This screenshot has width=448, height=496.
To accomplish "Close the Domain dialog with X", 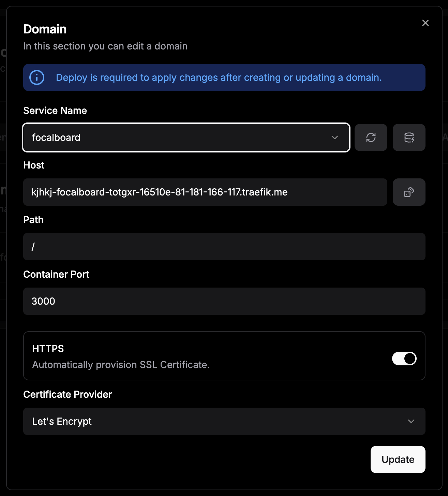I will (425, 23).
